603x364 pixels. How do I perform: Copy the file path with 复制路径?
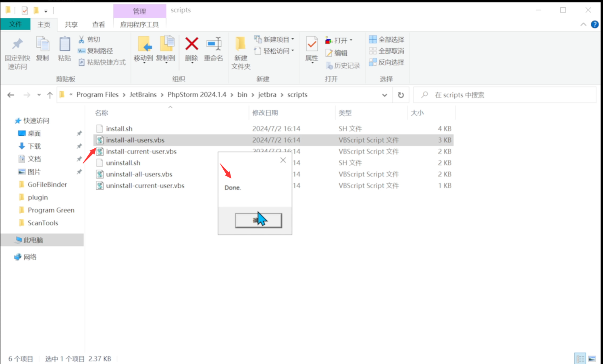coord(95,51)
